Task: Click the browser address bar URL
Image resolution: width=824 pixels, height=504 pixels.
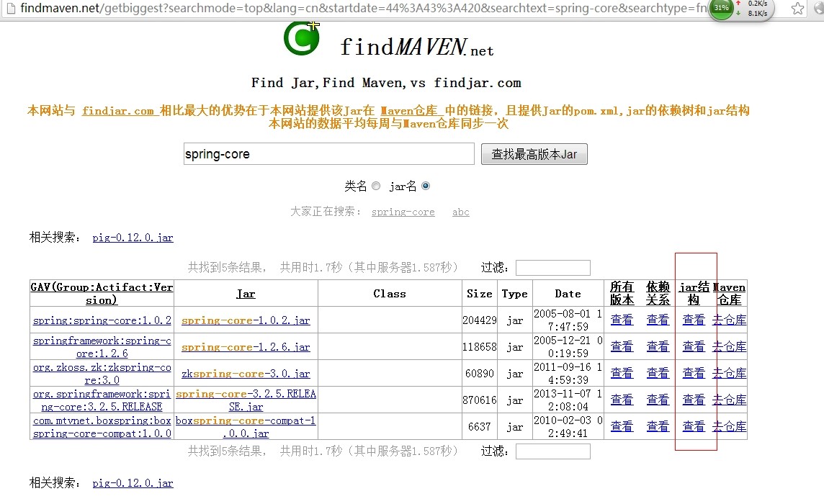Action: (362, 9)
